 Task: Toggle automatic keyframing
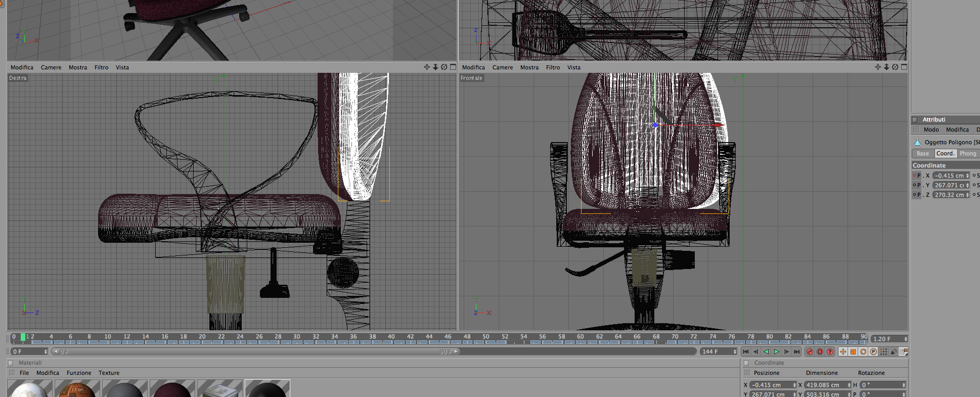[x=820, y=351]
